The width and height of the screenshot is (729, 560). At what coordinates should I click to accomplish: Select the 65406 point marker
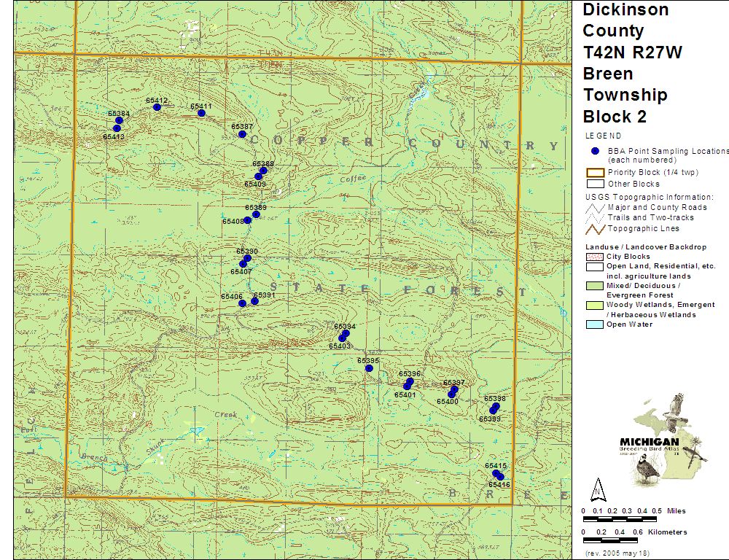(x=242, y=303)
